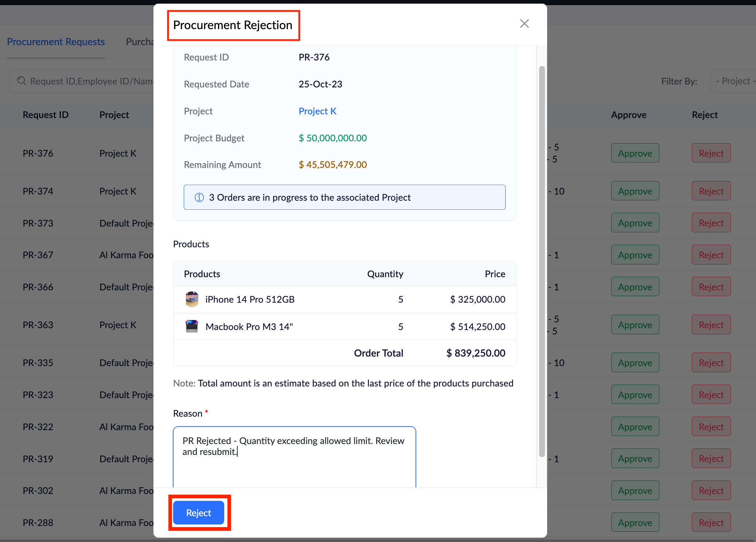Reject request PR-288 from the table
The width and height of the screenshot is (756, 542).
711,523
